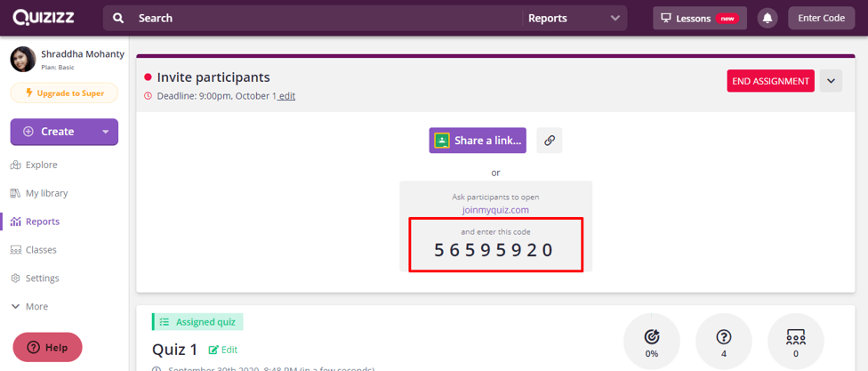The height and width of the screenshot is (371, 868).
Task: Click the search magnifier icon
Action: click(x=119, y=19)
